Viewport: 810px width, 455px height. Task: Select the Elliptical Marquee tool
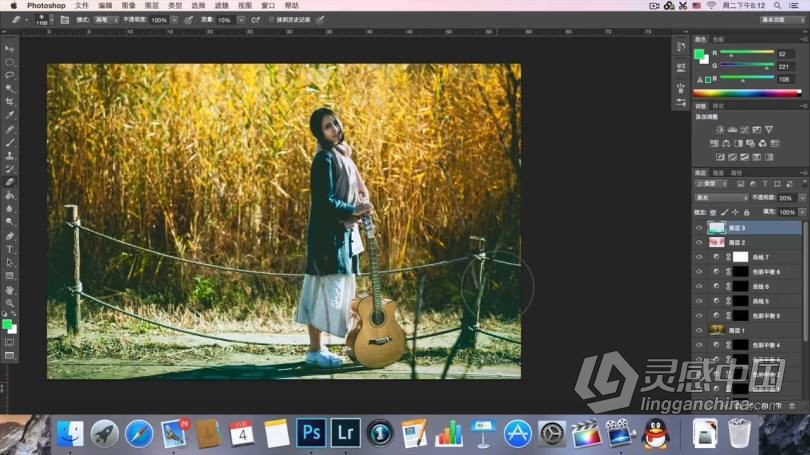coord(10,62)
